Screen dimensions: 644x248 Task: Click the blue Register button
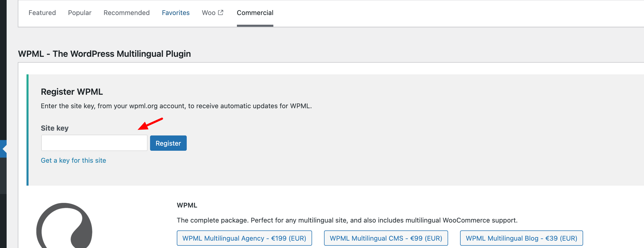pos(168,143)
